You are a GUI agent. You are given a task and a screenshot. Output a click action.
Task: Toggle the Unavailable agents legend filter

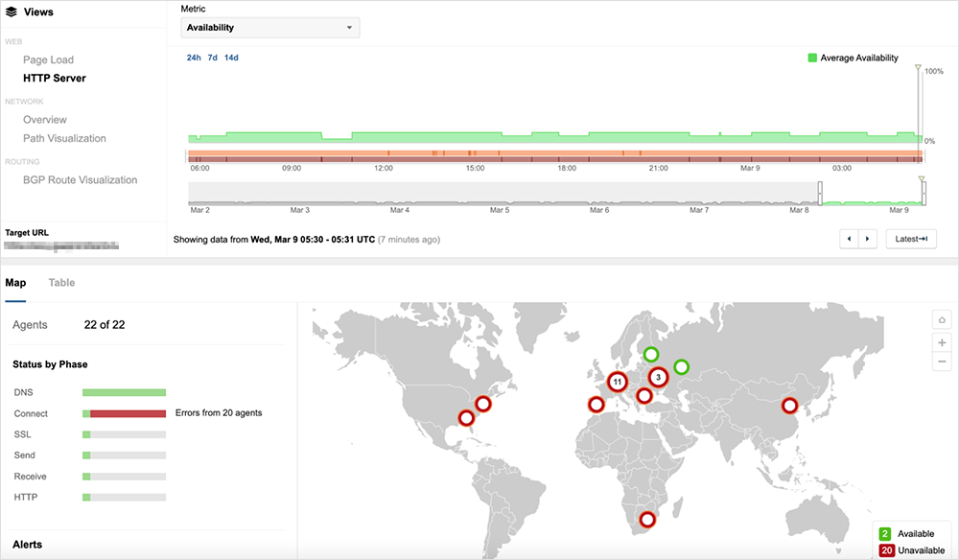886,550
